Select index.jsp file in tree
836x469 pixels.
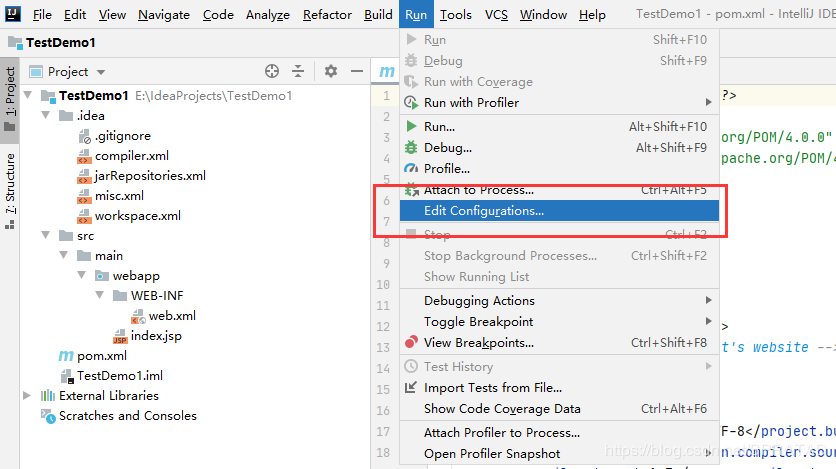(155, 336)
